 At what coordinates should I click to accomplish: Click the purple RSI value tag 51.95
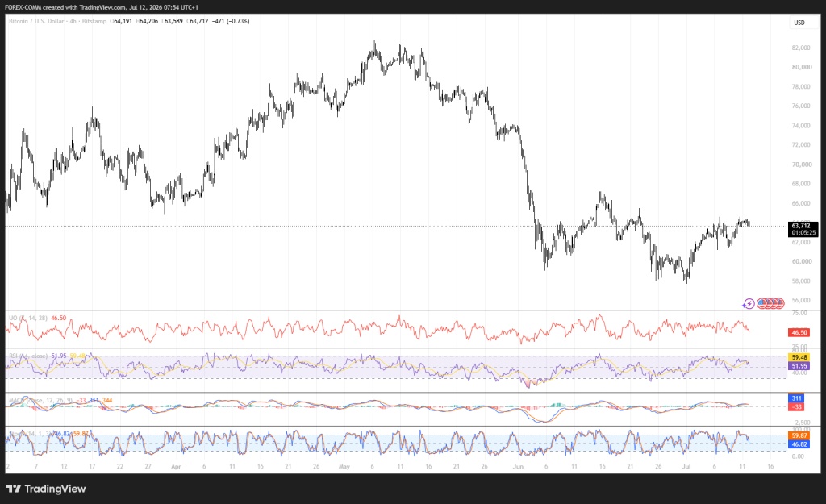tap(799, 365)
